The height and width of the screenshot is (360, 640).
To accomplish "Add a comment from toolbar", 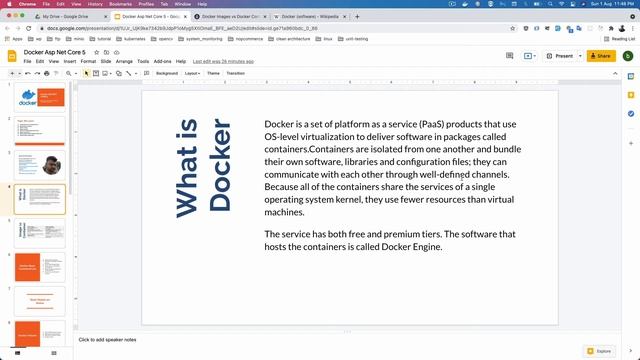I will (x=147, y=73).
